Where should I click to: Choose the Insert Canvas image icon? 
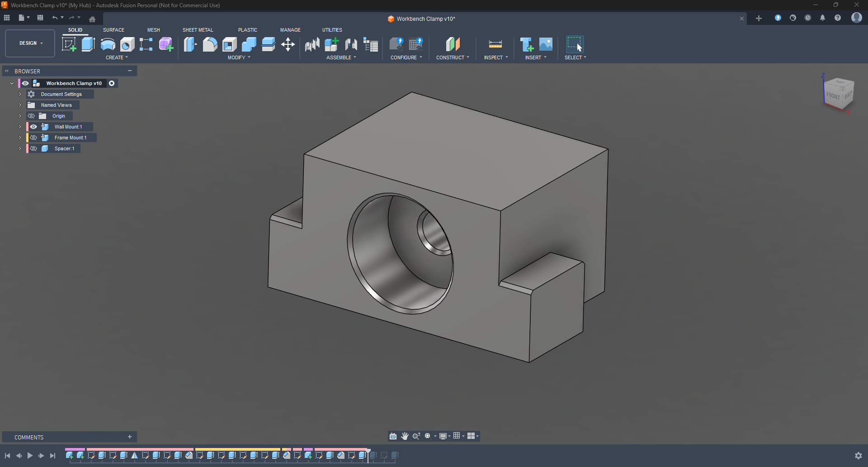pyautogui.click(x=546, y=44)
